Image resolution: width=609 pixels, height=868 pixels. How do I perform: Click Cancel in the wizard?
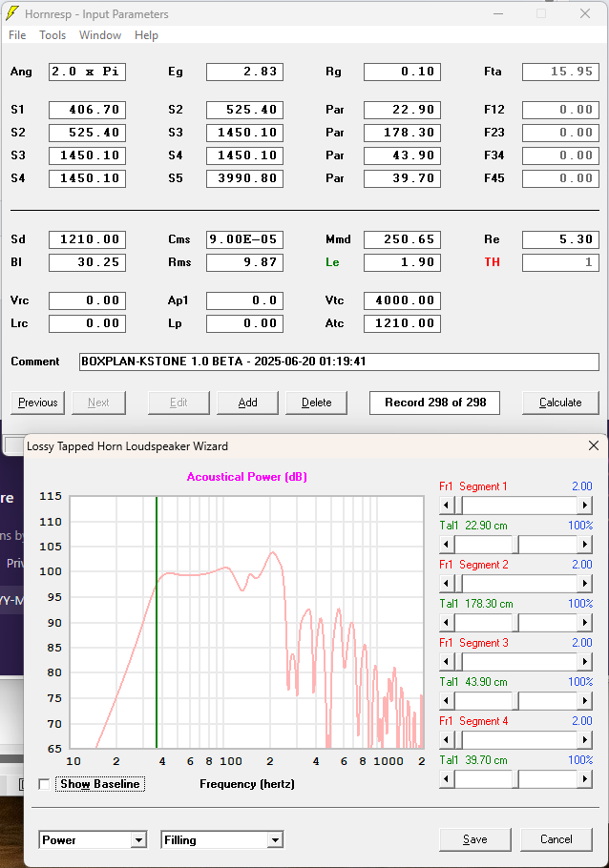pyautogui.click(x=556, y=839)
